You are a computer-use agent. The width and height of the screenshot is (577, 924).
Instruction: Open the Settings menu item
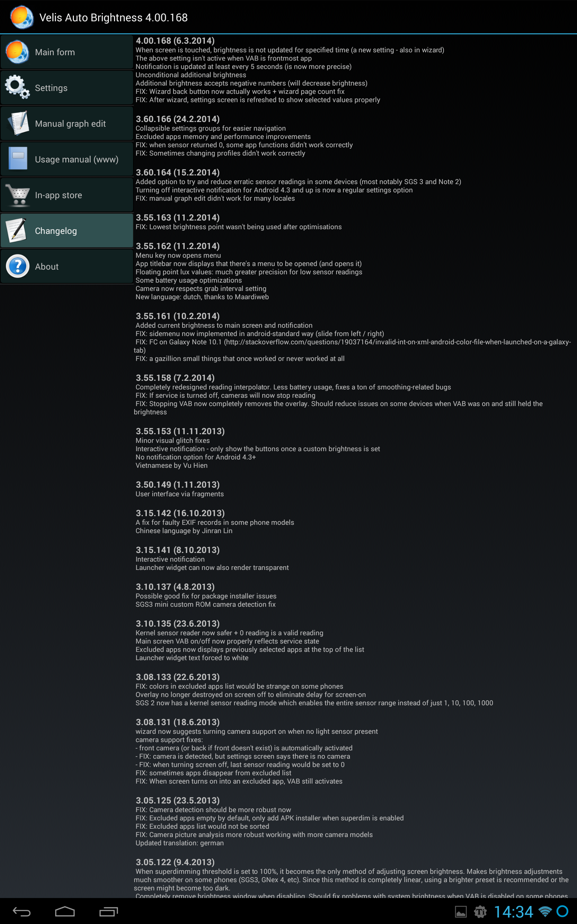coord(67,87)
